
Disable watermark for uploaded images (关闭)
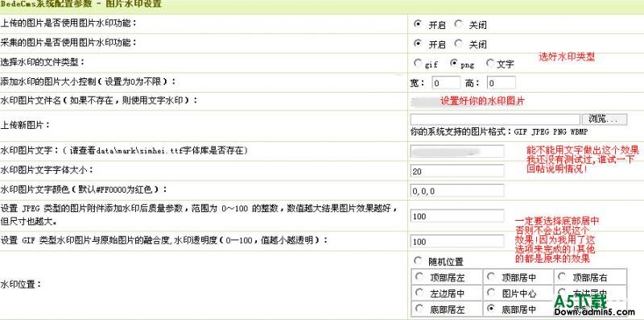[x=458, y=24]
